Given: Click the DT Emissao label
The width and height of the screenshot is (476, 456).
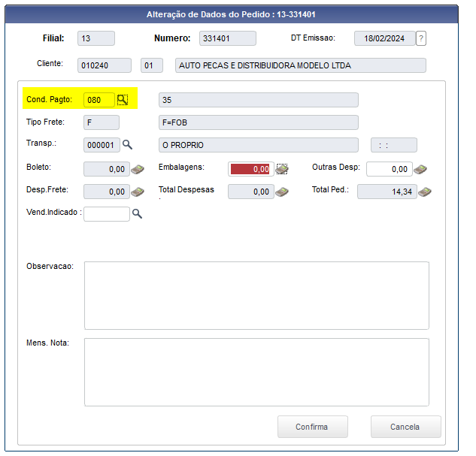Looking at the screenshot, I should [x=313, y=38].
